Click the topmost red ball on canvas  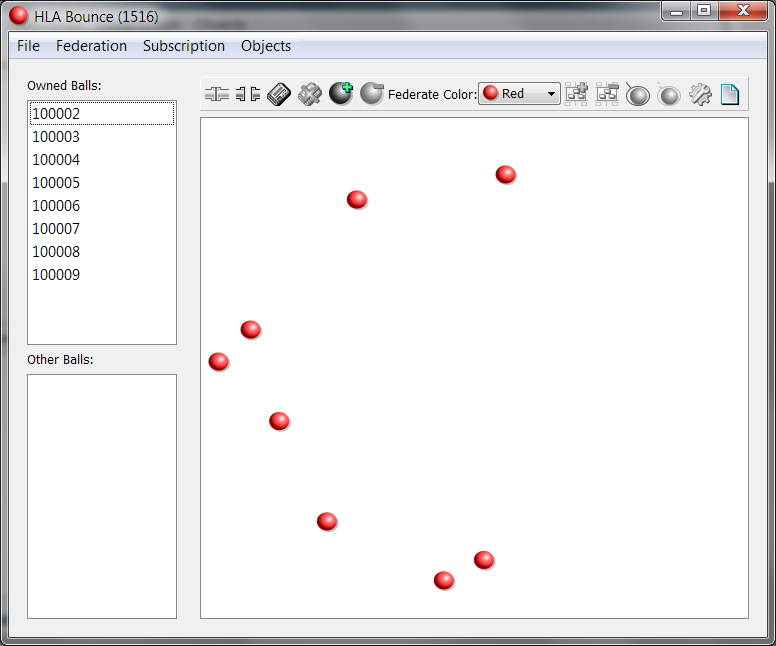pos(506,175)
